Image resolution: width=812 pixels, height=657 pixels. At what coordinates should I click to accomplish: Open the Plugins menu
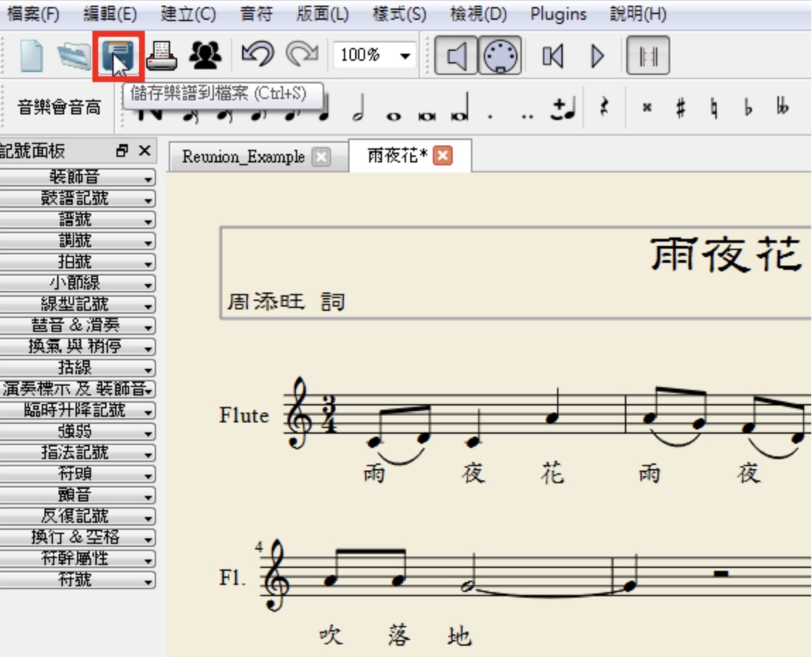(558, 14)
